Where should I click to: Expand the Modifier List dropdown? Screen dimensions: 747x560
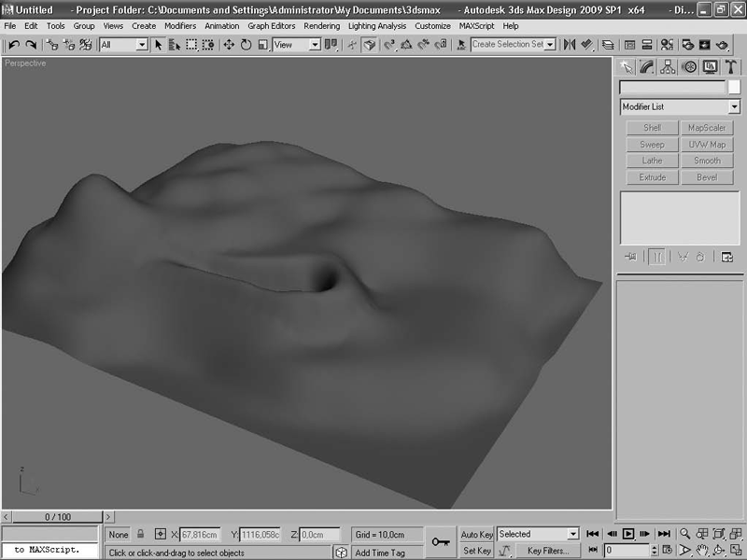pos(734,107)
